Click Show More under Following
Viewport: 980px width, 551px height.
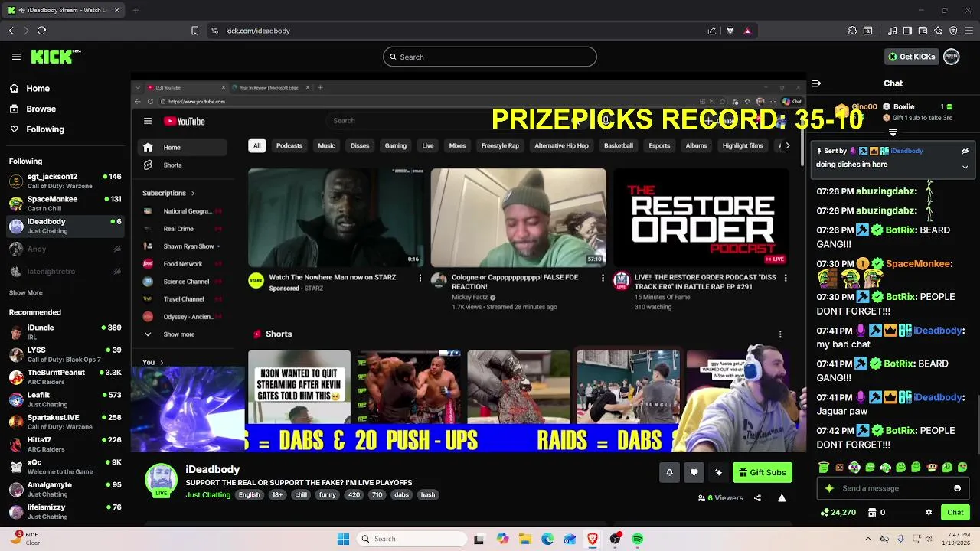coord(25,292)
